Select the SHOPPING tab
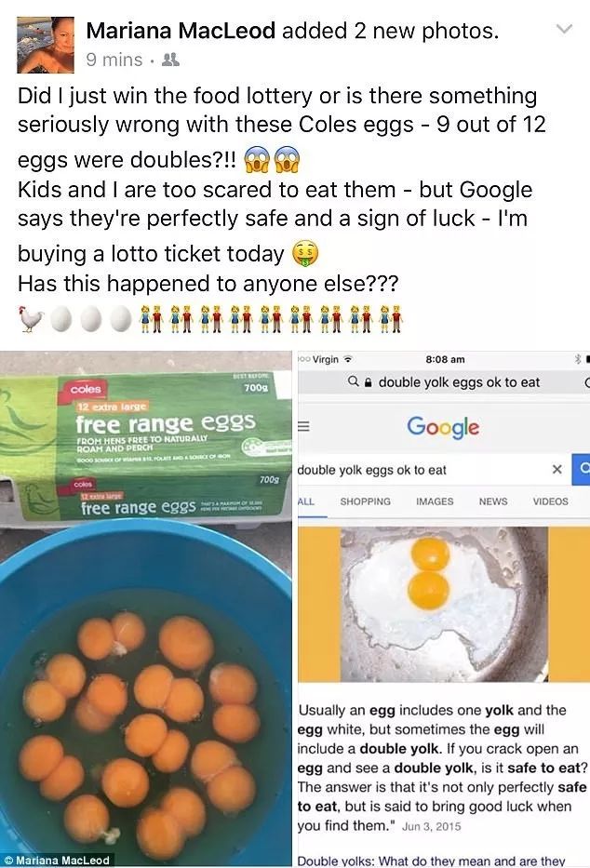 366,501
